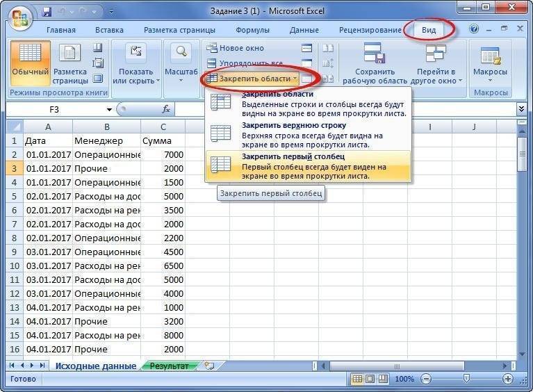Select Обычный view mode button
Image resolution: width=533 pixels, height=392 pixels.
(31, 63)
